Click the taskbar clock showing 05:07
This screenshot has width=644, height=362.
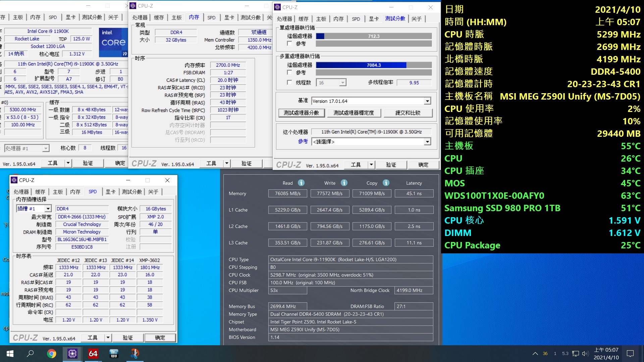[x=606, y=354]
